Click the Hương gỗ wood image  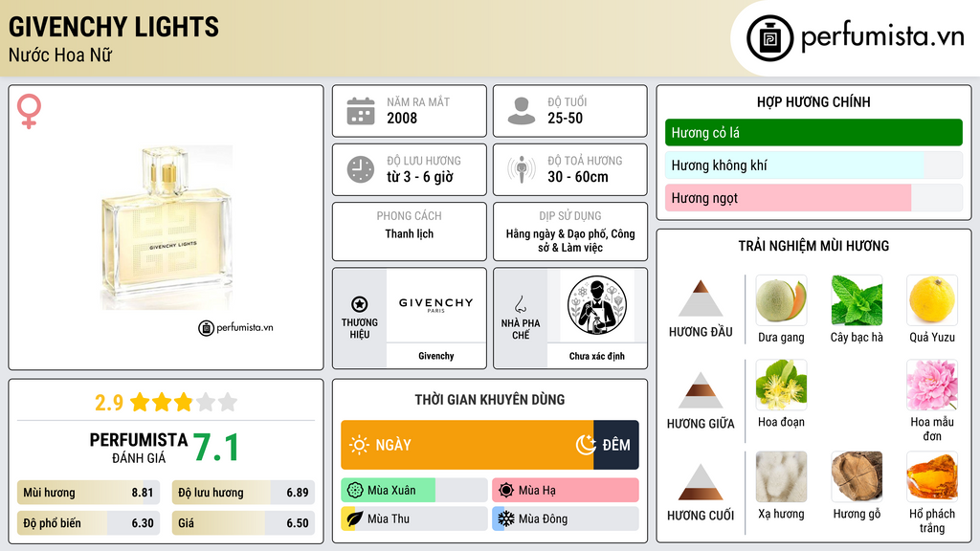click(x=857, y=476)
